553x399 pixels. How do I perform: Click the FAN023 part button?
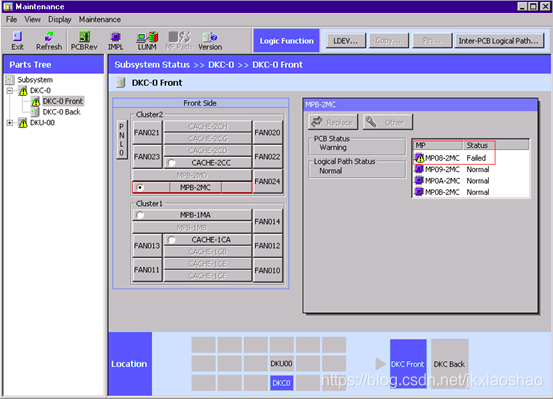coord(147,156)
